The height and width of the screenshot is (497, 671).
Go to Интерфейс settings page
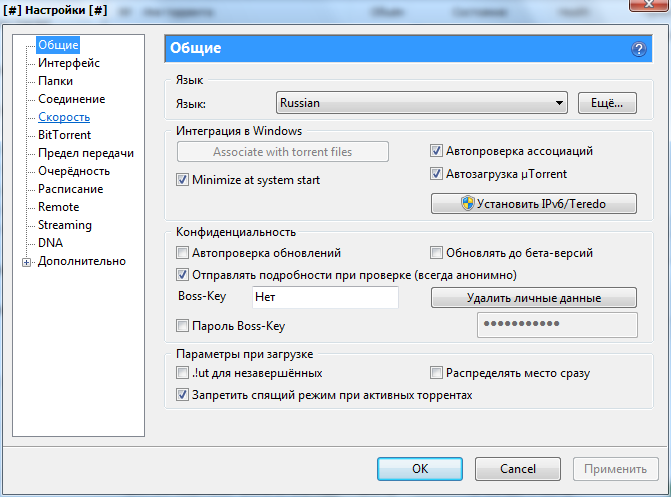coord(68,63)
